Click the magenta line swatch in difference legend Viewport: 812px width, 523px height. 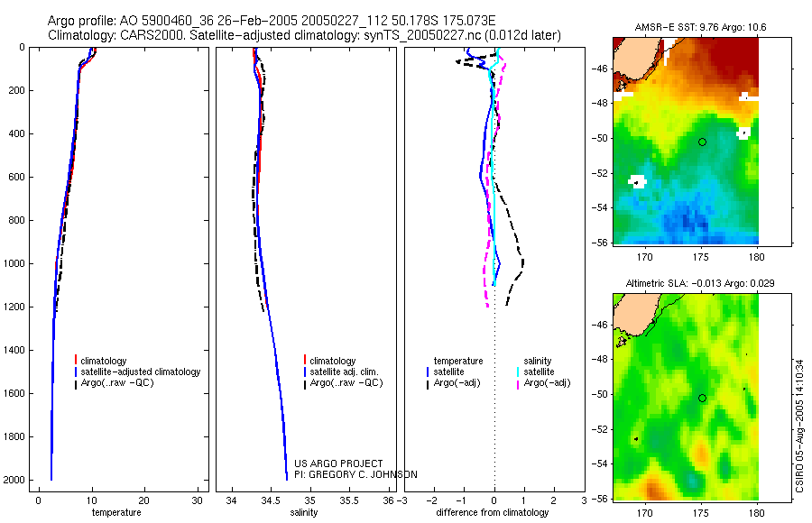point(518,384)
